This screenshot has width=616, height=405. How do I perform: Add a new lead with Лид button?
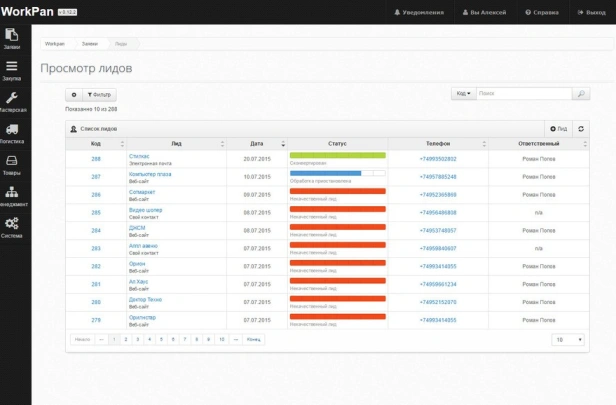[x=558, y=129]
